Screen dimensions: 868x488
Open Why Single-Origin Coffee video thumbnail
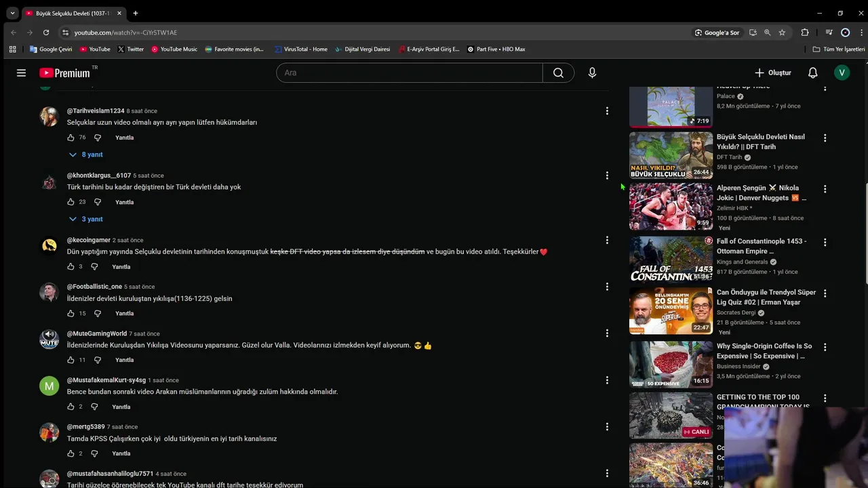(x=671, y=365)
